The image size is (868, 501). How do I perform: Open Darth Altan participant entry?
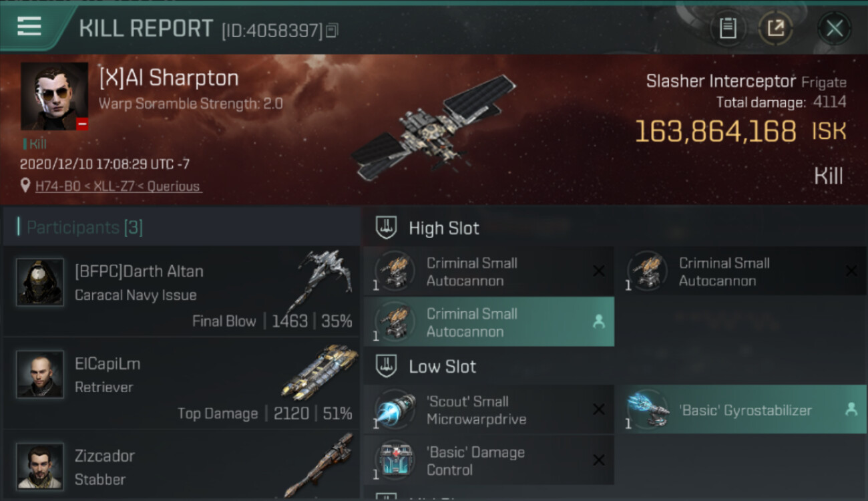pyautogui.click(x=182, y=291)
